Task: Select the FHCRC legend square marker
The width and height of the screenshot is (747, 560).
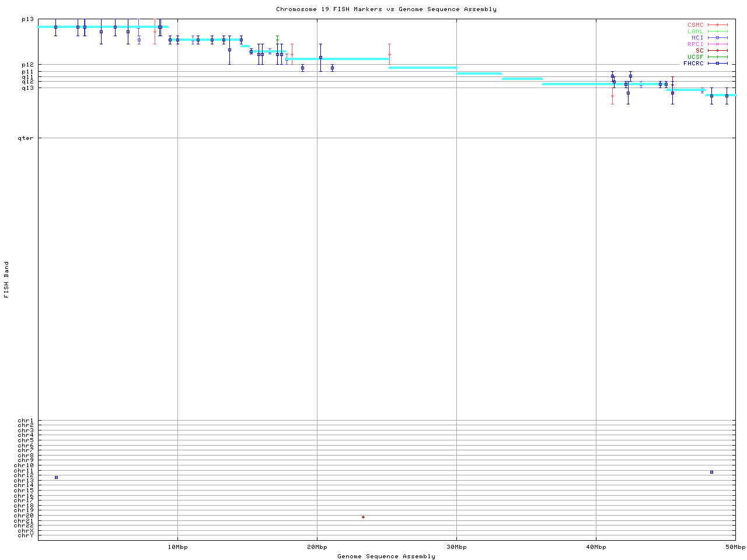Action: point(717,64)
